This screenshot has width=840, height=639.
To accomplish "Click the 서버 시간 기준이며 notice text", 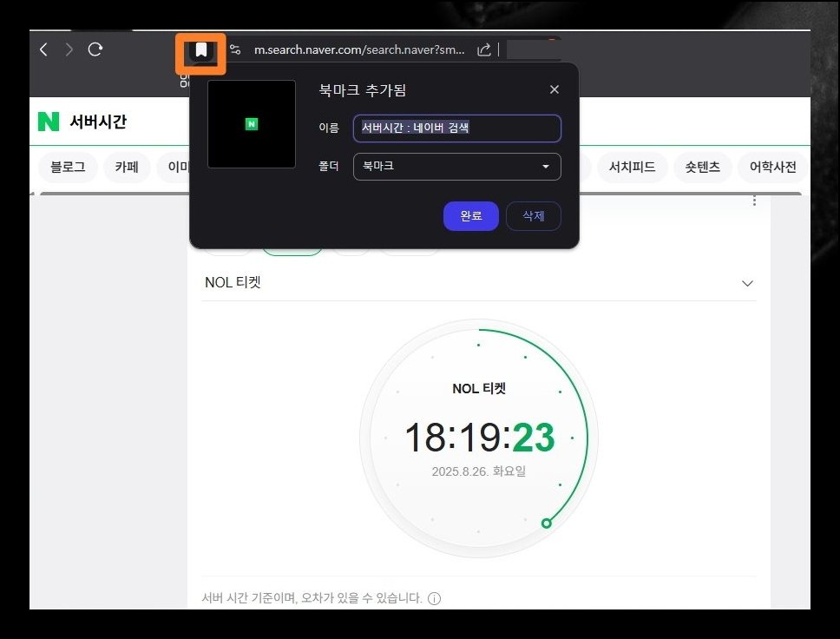I will [x=312, y=597].
